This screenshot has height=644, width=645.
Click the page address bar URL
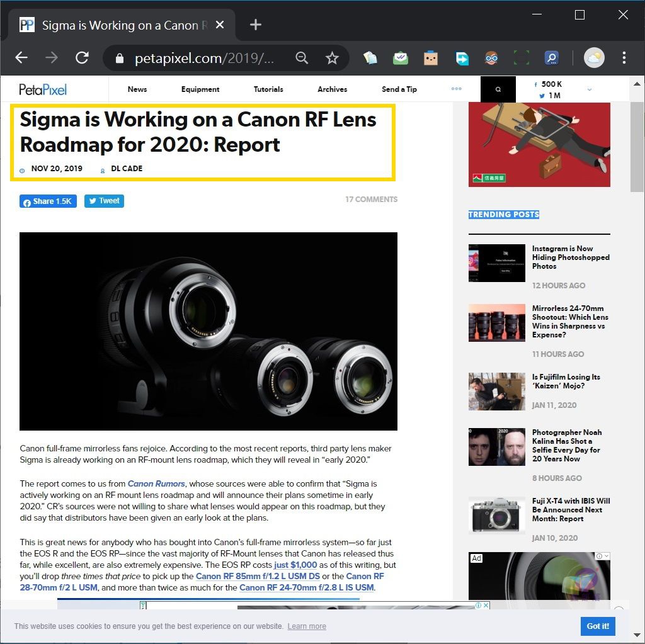205,58
